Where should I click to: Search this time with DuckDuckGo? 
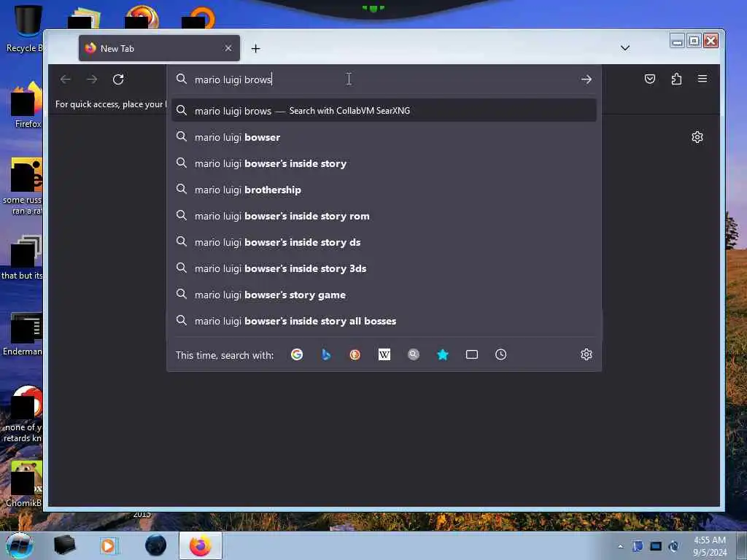355,354
